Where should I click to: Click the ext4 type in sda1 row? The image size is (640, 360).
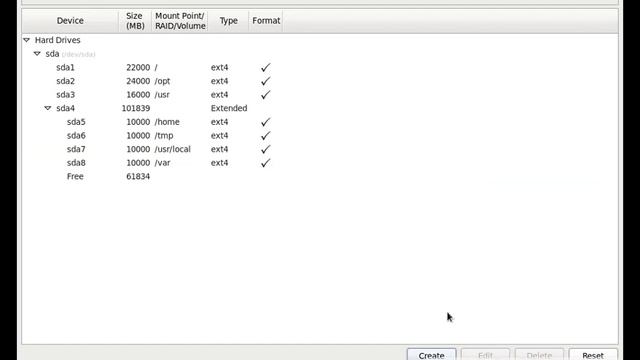220,67
